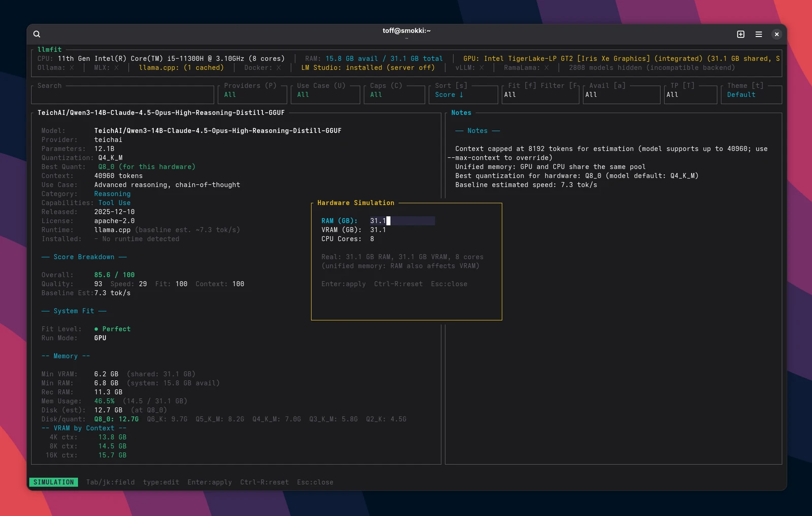Screen dimensions: 812x516
Task: Click the Context value 40960 tokens
Action: [118, 176]
